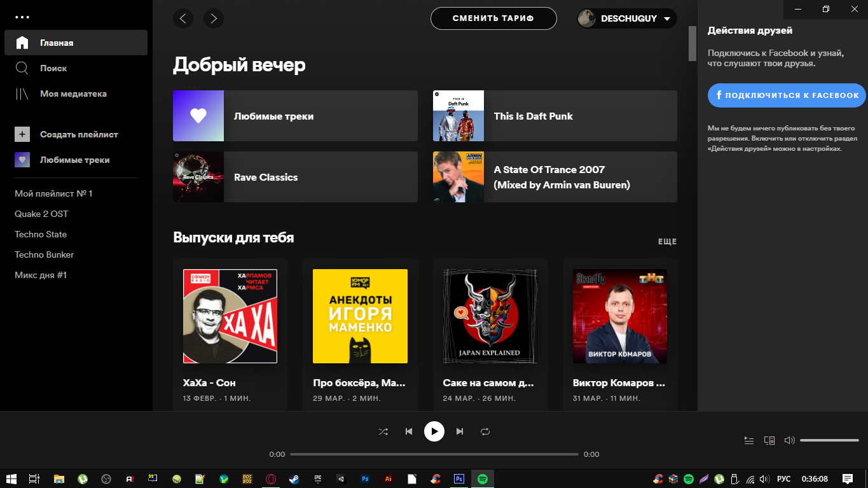Screen dimensions: 868x488
Task: Open Моя медиатека in the sidebar
Action: click(x=76, y=94)
